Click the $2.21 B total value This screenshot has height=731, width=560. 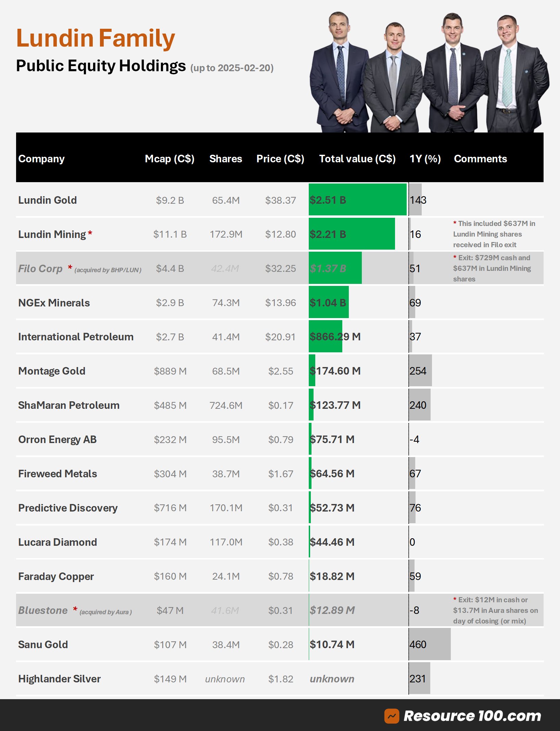point(328,234)
